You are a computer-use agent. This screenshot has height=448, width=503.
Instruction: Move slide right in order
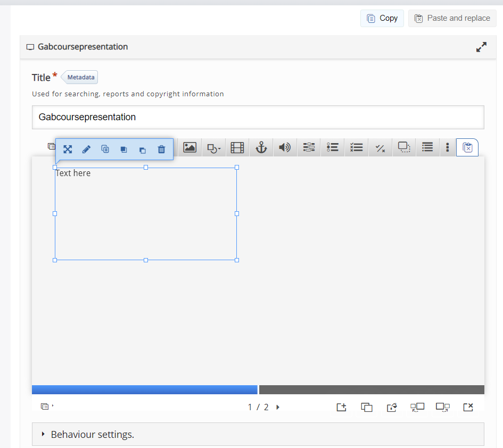tap(443, 407)
